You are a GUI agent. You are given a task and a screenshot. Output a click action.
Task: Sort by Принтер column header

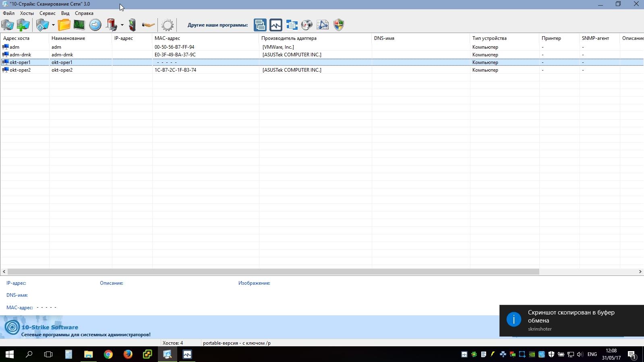[559, 38]
